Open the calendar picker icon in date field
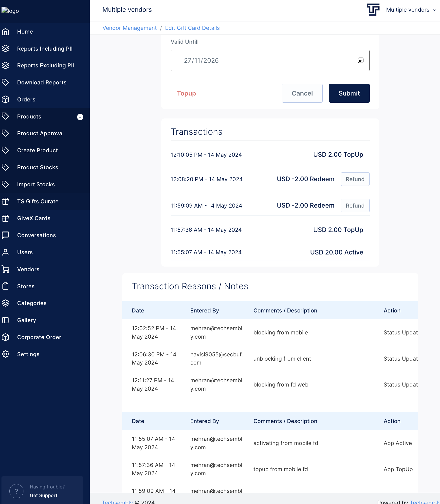This screenshot has height=504, width=440. (361, 60)
